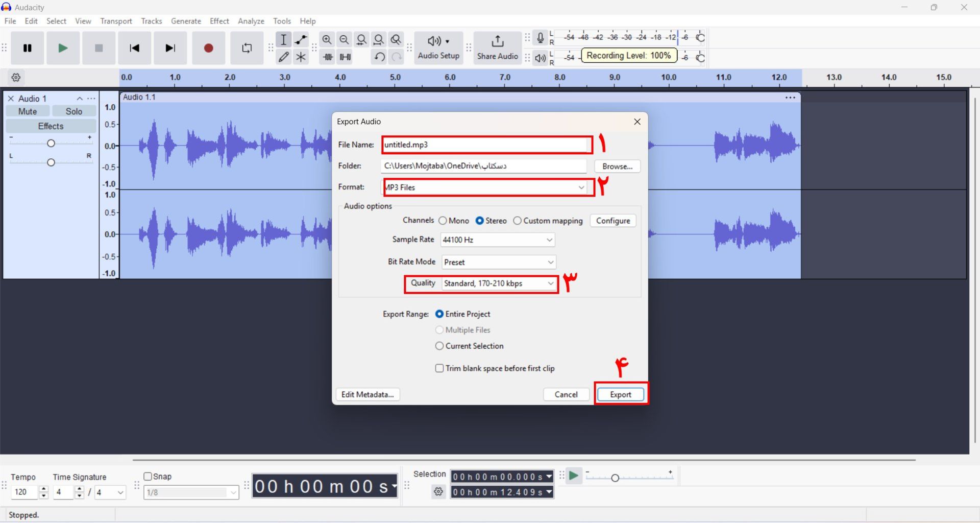Click Edit Metadata
The width and height of the screenshot is (980, 523).
tap(367, 394)
